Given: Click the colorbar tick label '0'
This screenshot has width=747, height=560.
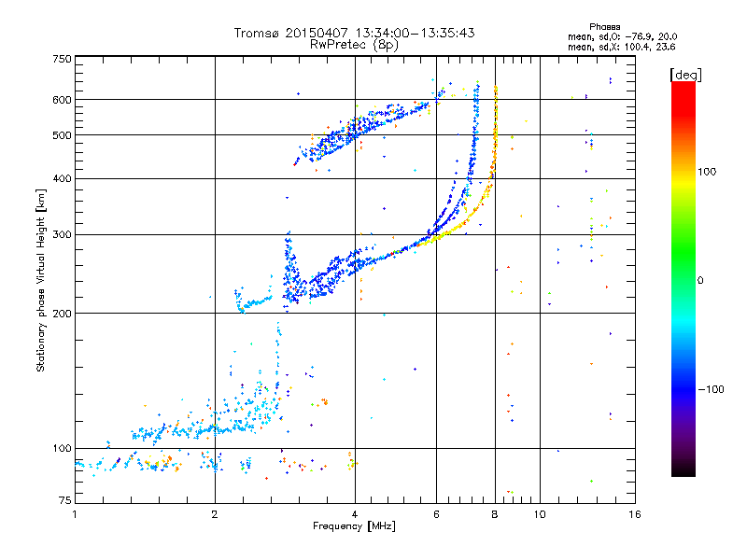Looking at the screenshot, I should (x=700, y=280).
